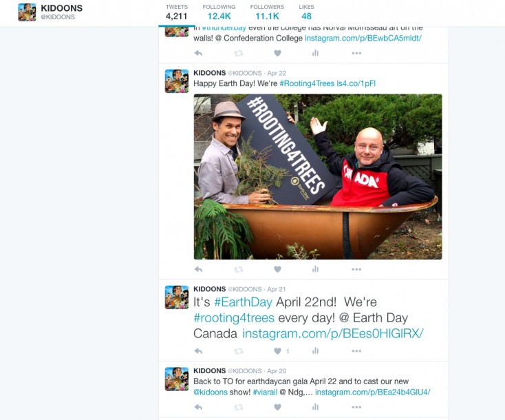
Task: Retweet the Apr 21 EarthDay tweet
Action: pyautogui.click(x=238, y=351)
